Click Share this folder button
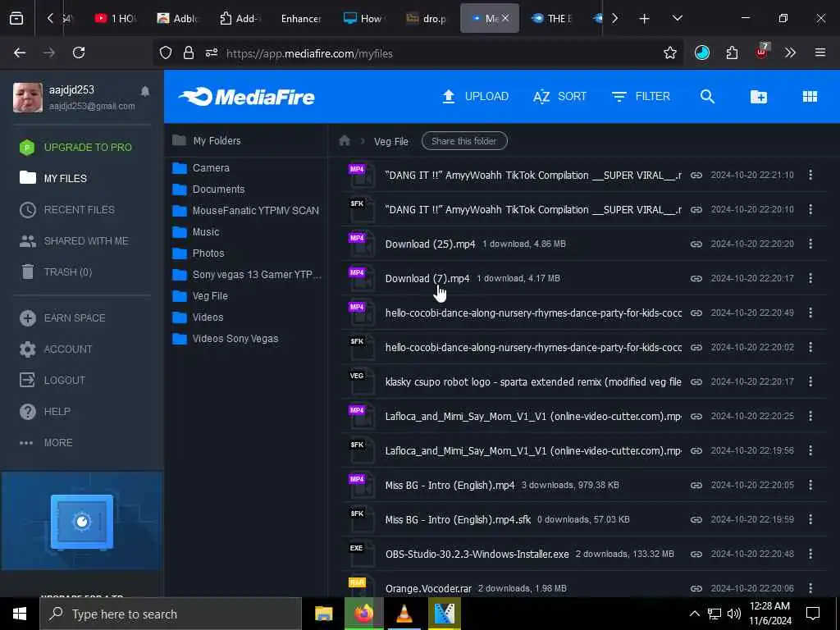The width and height of the screenshot is (840, 630). pos(464,141)
